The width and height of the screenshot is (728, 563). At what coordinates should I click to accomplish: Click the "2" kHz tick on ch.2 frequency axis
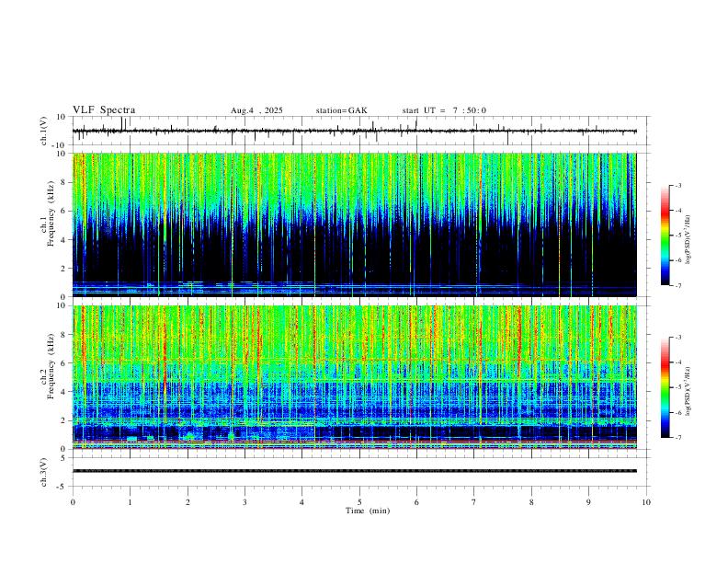tap(64, 420)
